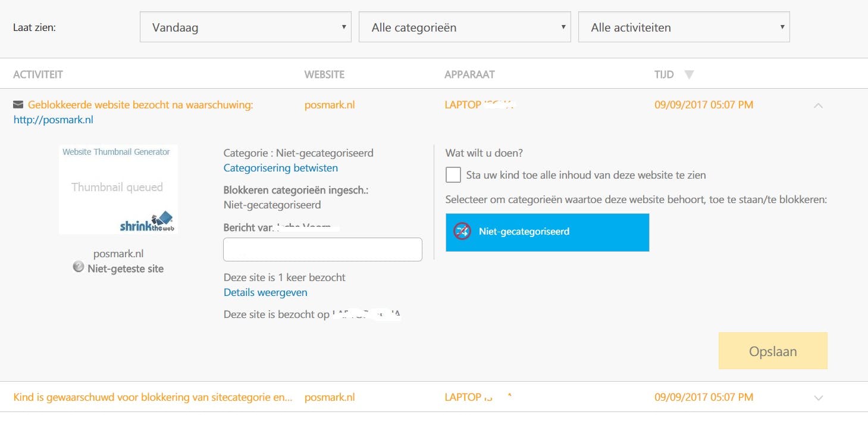Collapse the first activity row chevron
Screen dimensions: 868x421
(x=819, y=105)
